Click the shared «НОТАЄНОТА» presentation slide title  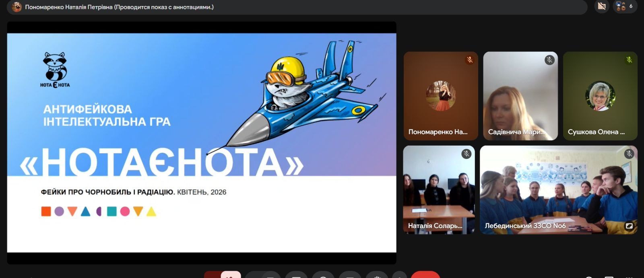pyautogui.click(x=161, y=163)
